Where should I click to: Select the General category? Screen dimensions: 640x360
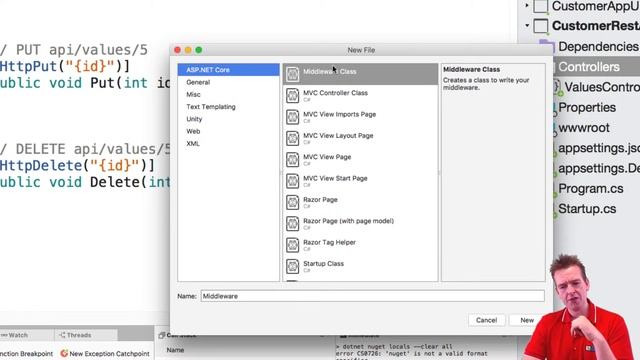[198, 82]
